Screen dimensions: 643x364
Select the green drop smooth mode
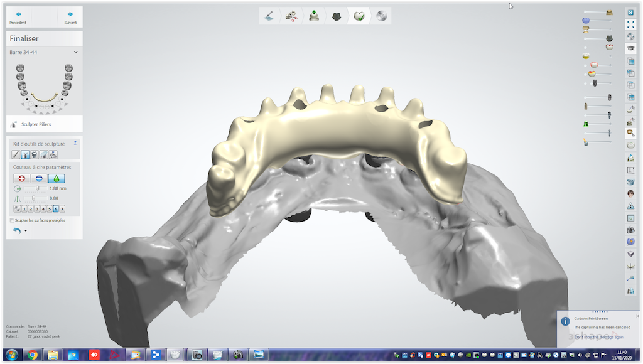pyautogui.click(x=57, y=178)
